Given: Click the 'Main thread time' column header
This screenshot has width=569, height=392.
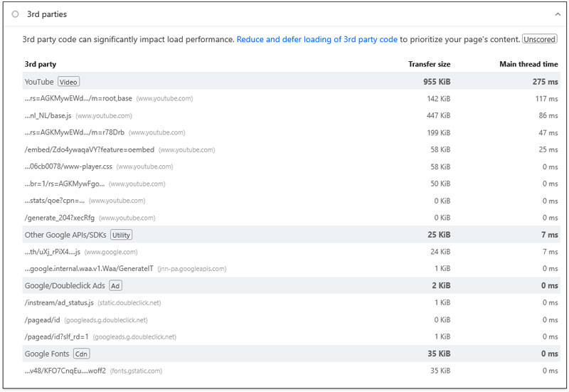Looking at the screenshot, I should [x=528, y=64].
